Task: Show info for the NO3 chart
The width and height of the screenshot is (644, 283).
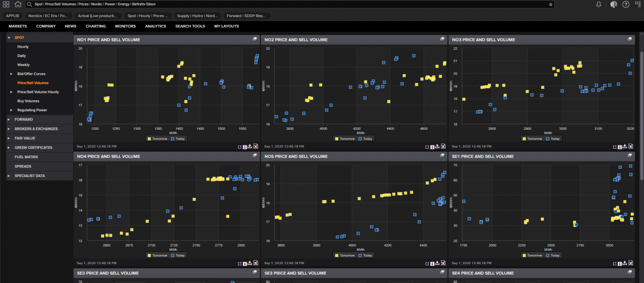Action: tap(620, 146)
